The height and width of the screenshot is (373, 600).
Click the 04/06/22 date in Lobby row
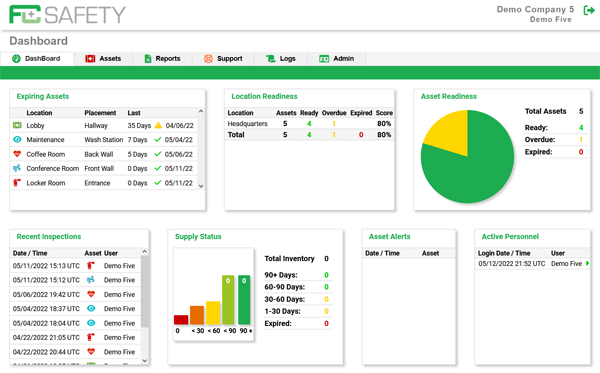pos(179,125)
